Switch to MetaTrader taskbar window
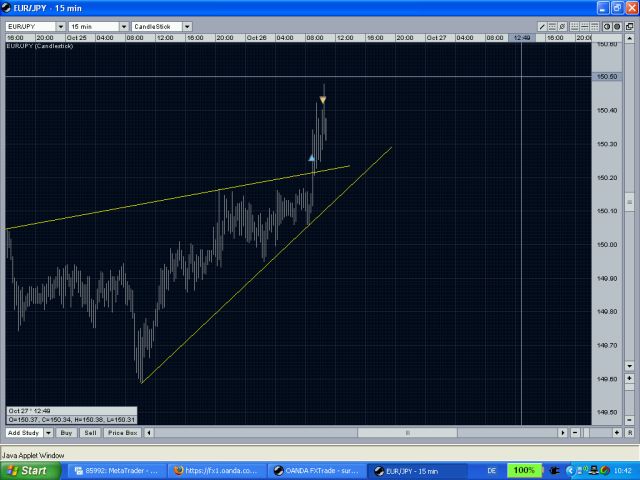This screenshot has width=640, height=480. 117,471
